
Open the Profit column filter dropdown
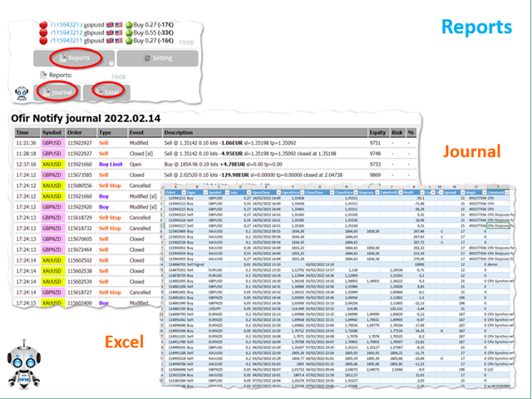422,192
